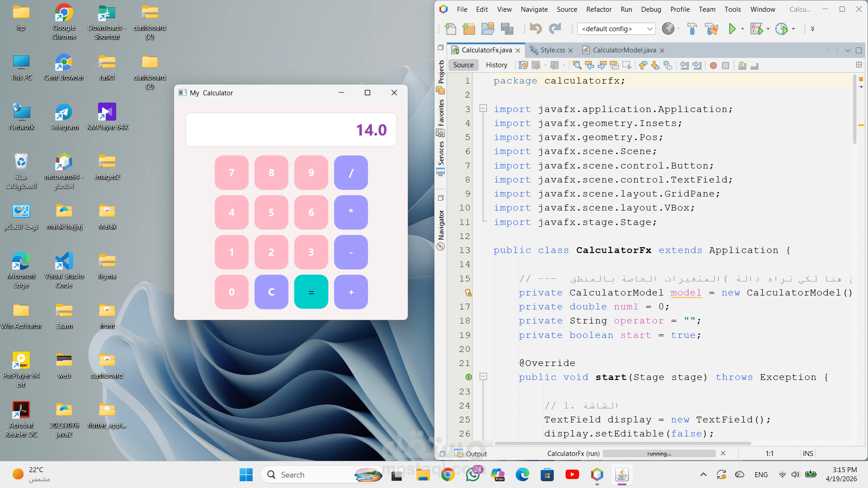
Task: Collapse the imports fold on line 3
Action: [x=483, y=108]
